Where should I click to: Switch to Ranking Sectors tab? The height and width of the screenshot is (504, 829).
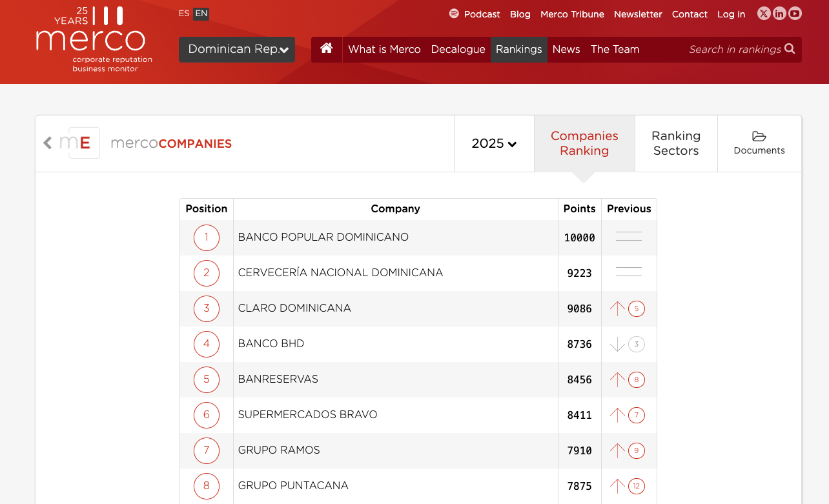676,143
